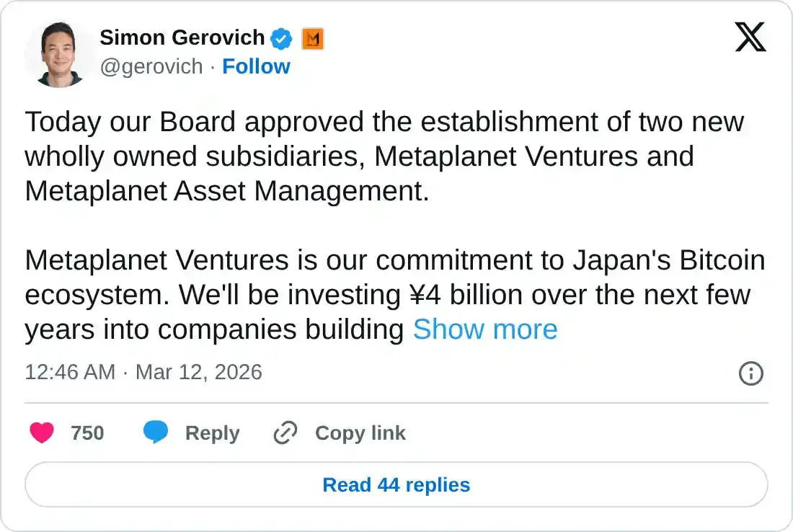Expand the tweet with Show more
793x532 pixels.
485,329
